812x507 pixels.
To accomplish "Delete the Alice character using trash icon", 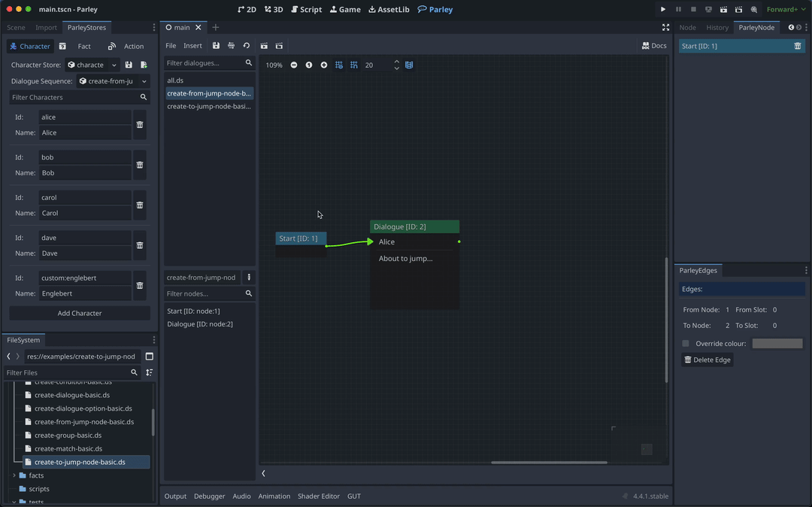I will pyautogui.click(x=140, y=125).
